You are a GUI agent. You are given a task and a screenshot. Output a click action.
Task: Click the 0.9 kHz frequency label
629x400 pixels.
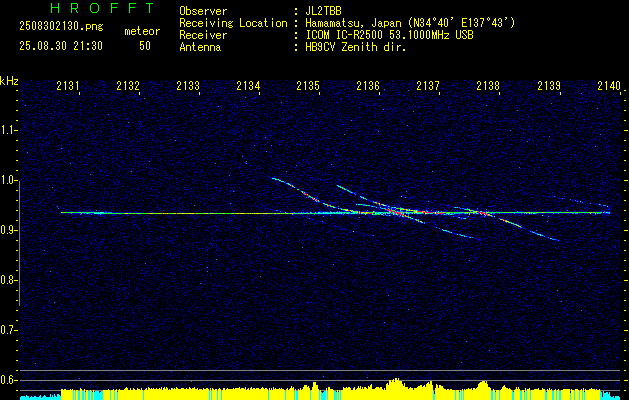9,230
